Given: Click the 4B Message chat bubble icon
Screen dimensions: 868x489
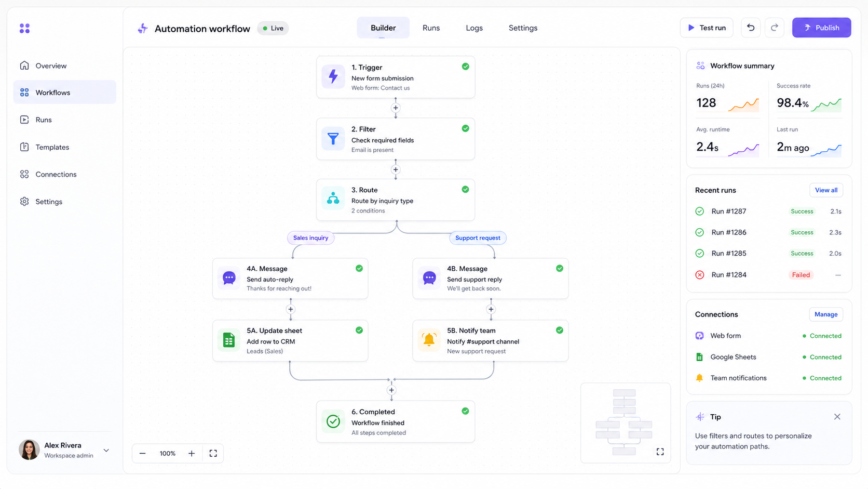Looking at the screenshot, I should point(429,278).
